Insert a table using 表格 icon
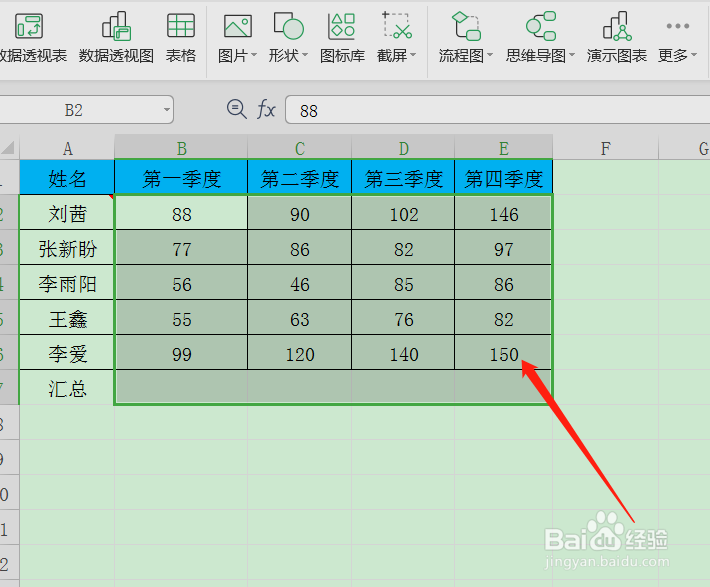The height and width of the screenshot is (587, 710). pyautogui.click(x=181, y=38)
